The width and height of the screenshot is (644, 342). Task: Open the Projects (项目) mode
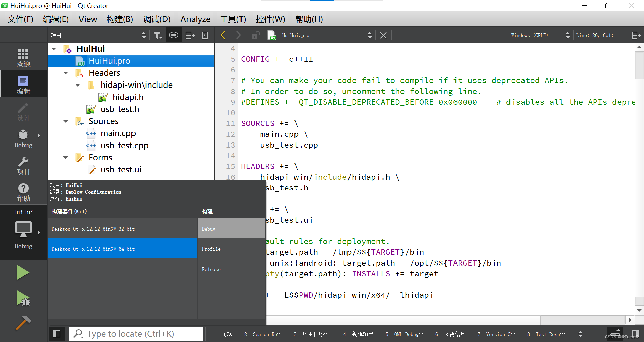(23, 165)
